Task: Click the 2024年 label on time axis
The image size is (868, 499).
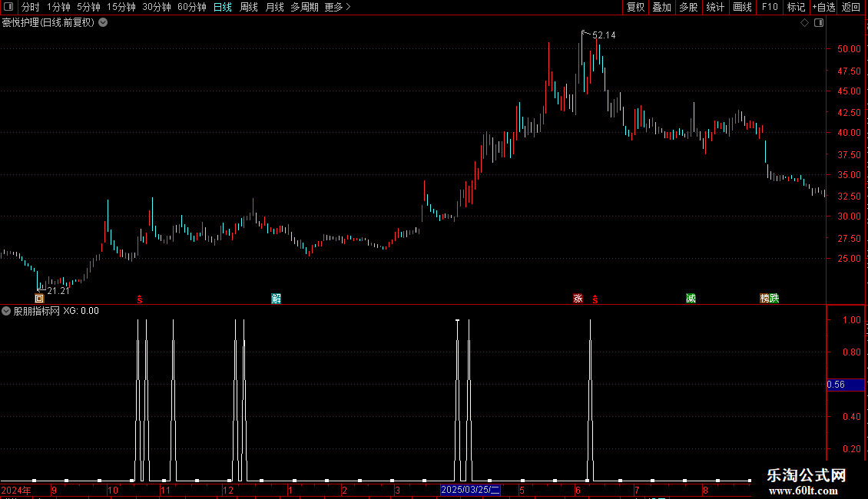Action: tap(16, 490)
